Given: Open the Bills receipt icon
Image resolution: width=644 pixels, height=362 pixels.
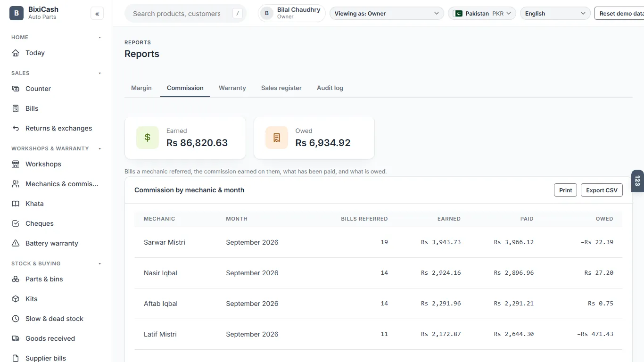Looking at the screenshot, I should [x=16, y=108].
